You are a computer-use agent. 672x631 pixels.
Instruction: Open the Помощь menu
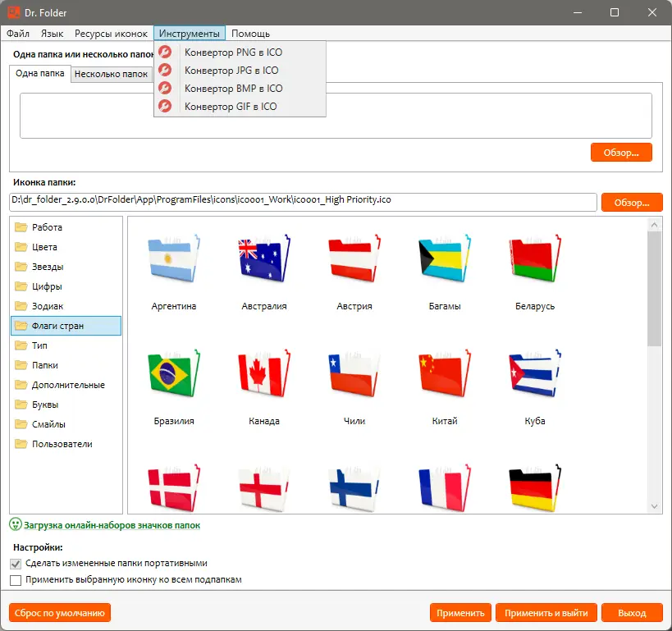coord(250,34)
